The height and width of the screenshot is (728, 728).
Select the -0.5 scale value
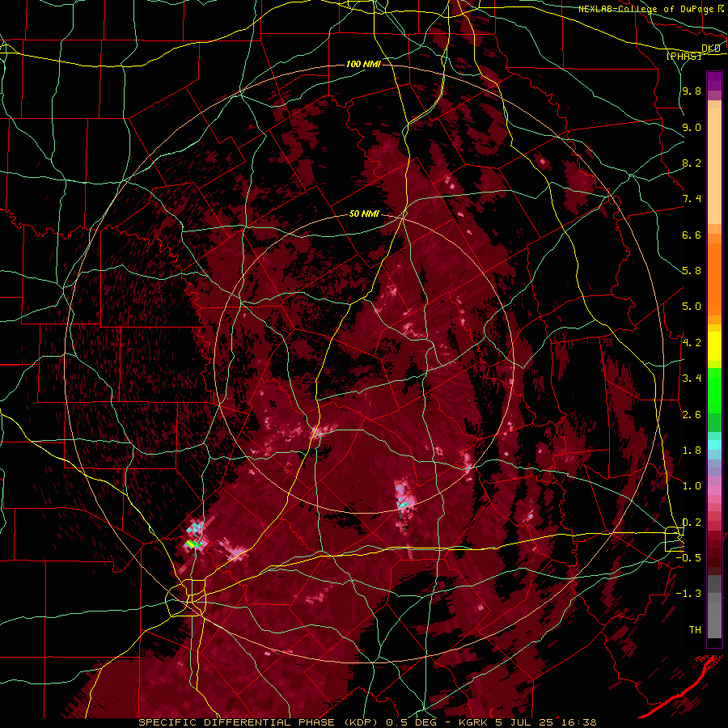coord(689,558)
